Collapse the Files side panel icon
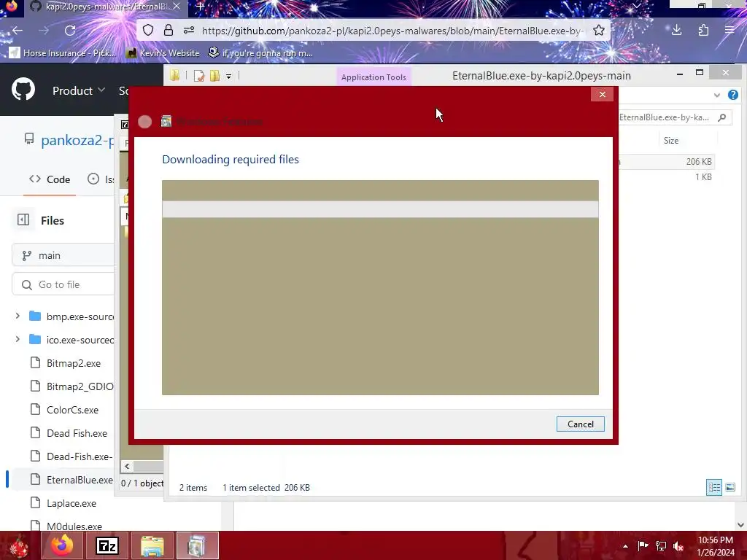747x560 pixels. 23,219
